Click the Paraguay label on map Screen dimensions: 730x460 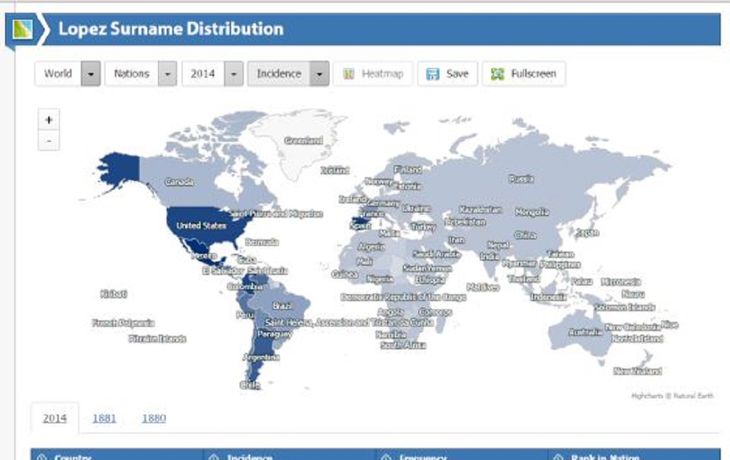[275, 334]
